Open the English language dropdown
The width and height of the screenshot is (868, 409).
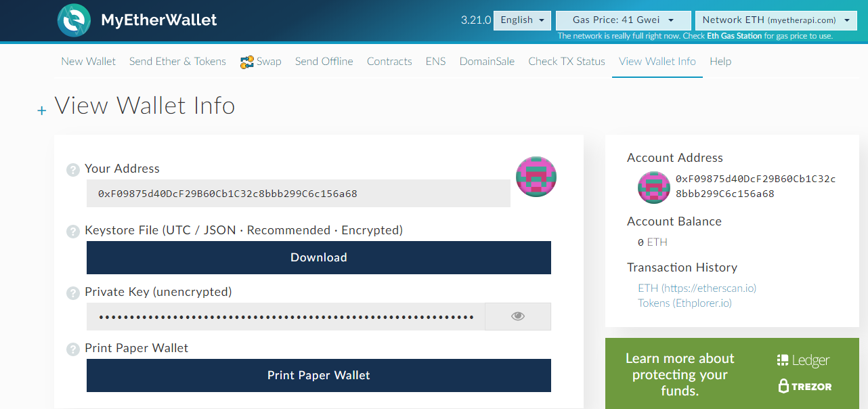pyautogui.click(x=522, y=20)
